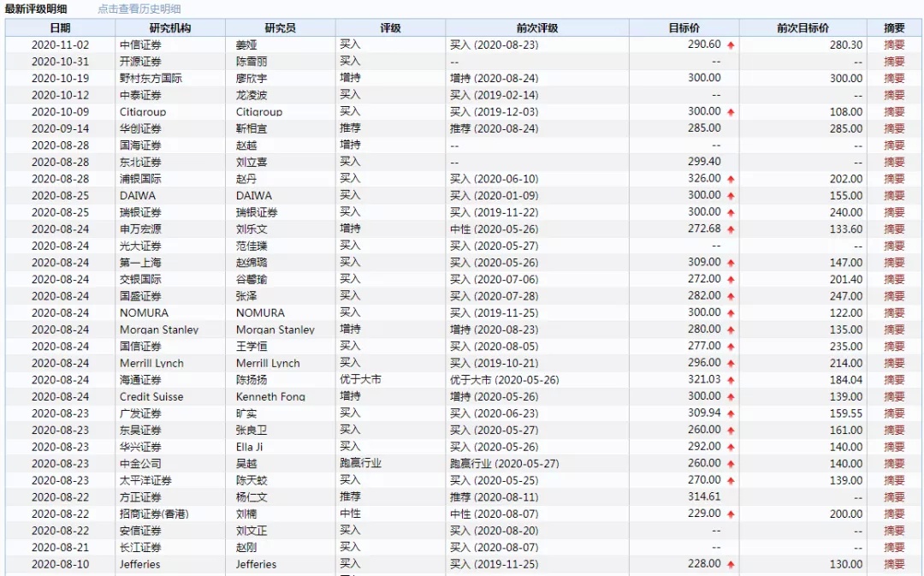
Task: Click previous rating 买入 (2019-02-14)
Action: (x=494, y=95)
